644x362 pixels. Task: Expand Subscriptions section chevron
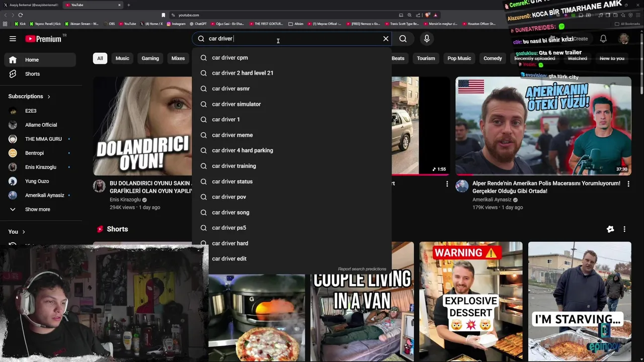pos(49,97)
